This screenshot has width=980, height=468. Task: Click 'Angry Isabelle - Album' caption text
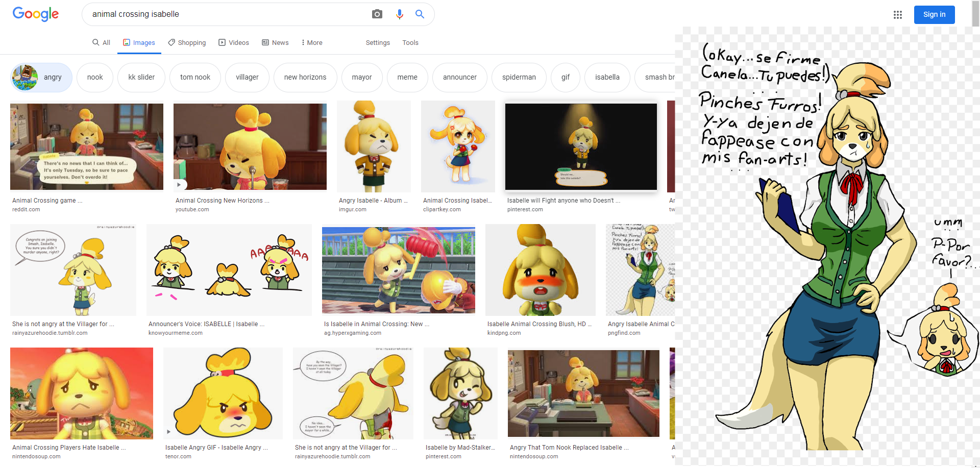pyautogui.click(x=373, y=201)
